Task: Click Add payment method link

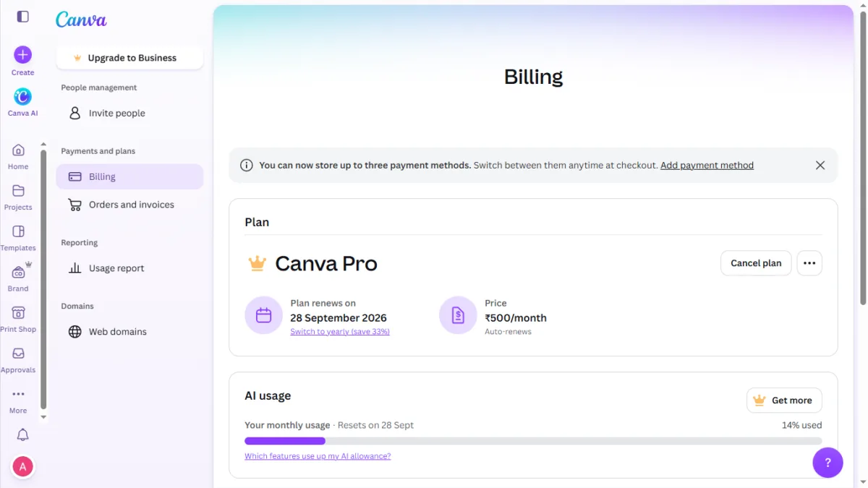Action: pyautogui.click(x=707, y=166)
